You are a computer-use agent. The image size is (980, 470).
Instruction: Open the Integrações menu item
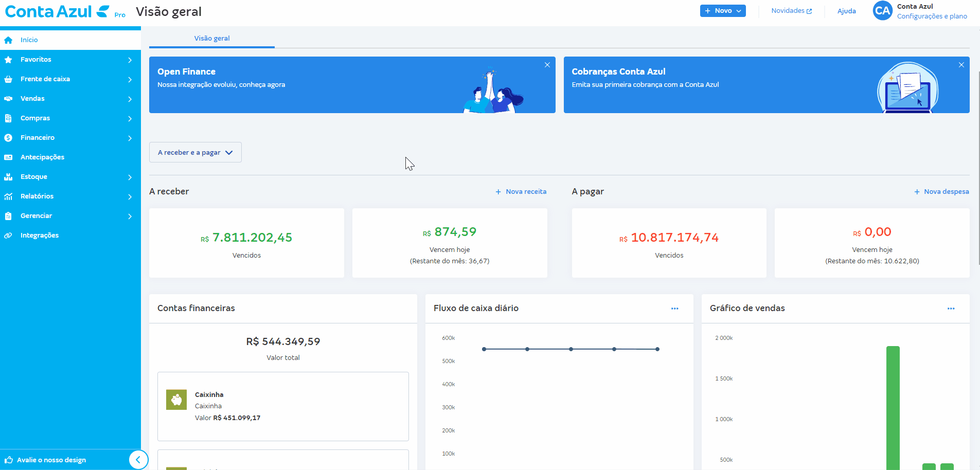click(x=40, y=236)
